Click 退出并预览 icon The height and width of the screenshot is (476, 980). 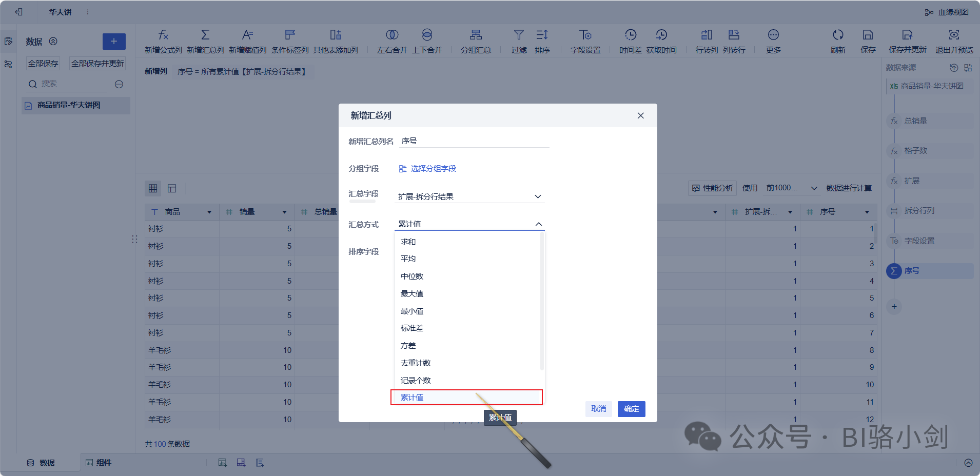tap(954, 35)
